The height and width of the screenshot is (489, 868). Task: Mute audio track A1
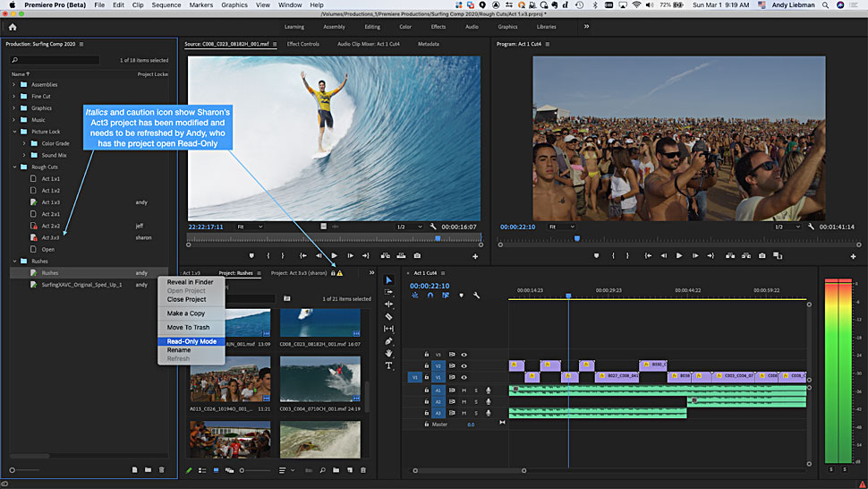464,390
